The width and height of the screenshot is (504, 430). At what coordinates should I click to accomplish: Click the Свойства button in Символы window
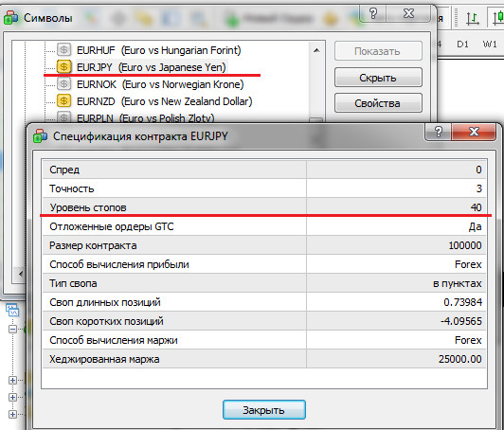coord(378,103)
